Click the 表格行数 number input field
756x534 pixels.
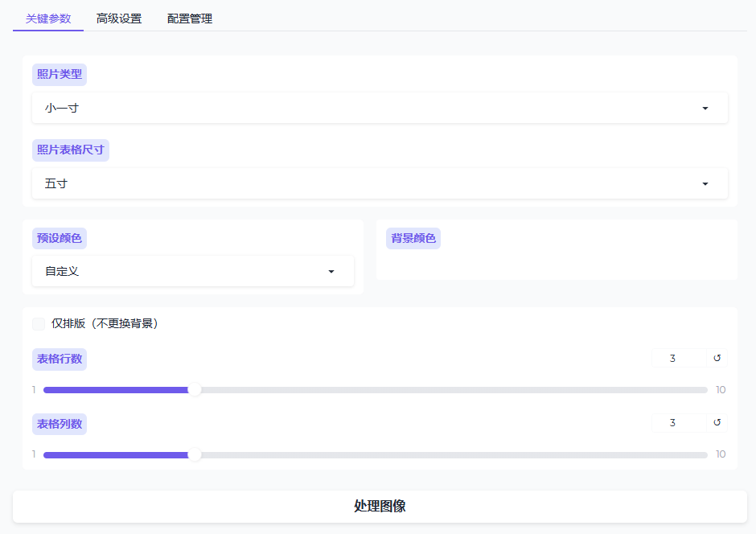[x=678, y=358]
